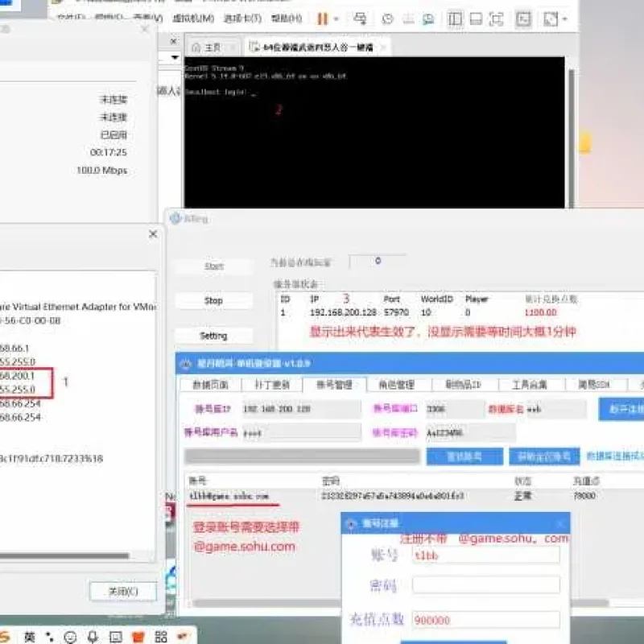Click inside the black CentOS console screen
The image size is (644, 644).
[x=374, y=132]
